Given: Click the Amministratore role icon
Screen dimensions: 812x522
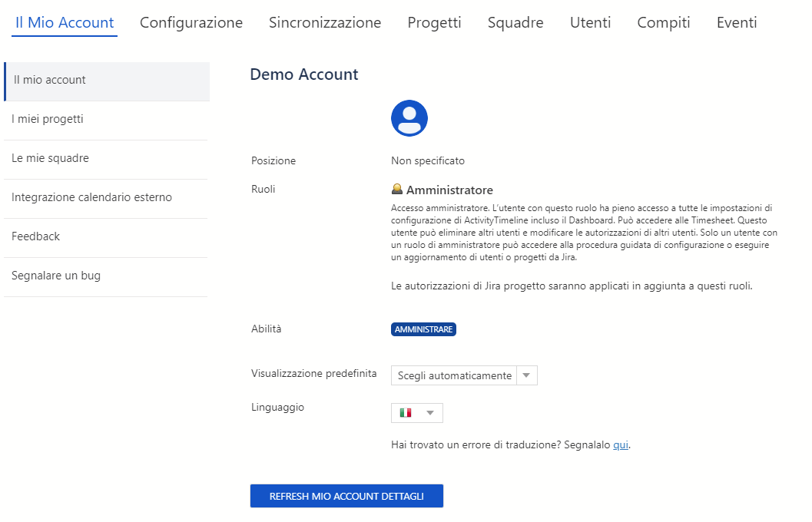Looking at the screenshot, I should 397,190.
